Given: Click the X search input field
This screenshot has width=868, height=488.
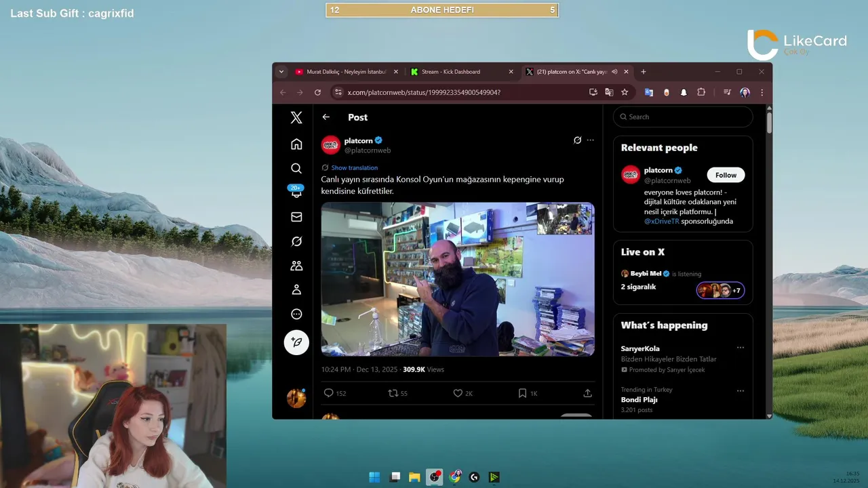Looking at the screenshot, I should [683, 117].
